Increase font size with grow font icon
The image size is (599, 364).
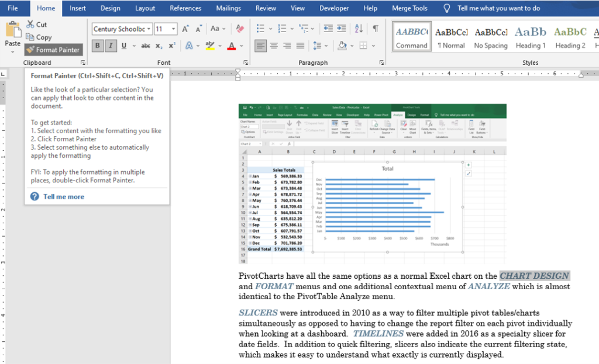click(185, 29)
